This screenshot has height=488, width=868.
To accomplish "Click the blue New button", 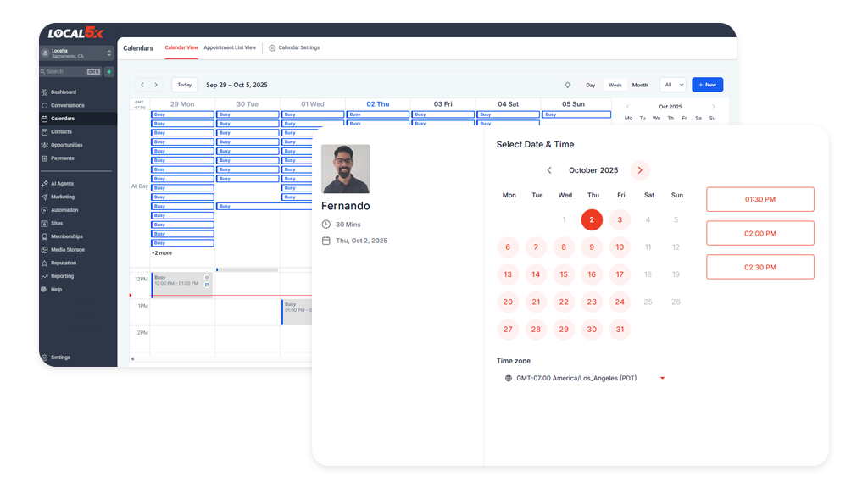I will [x=707, y=85].
